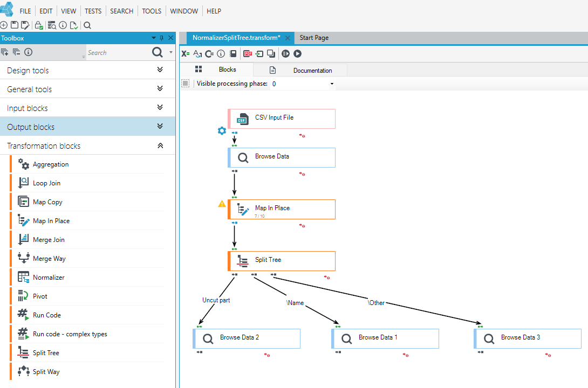Click the main toolbar magnifier search icon

87,25
